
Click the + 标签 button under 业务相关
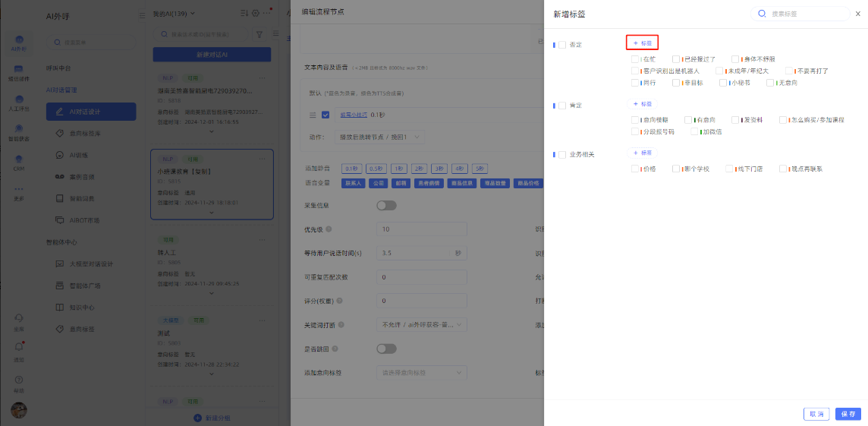[642, 153]
